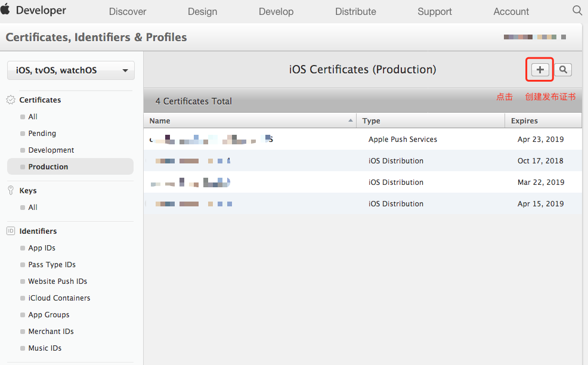Go to the Developer home link

pyautogui.click(x=41, y=10)
